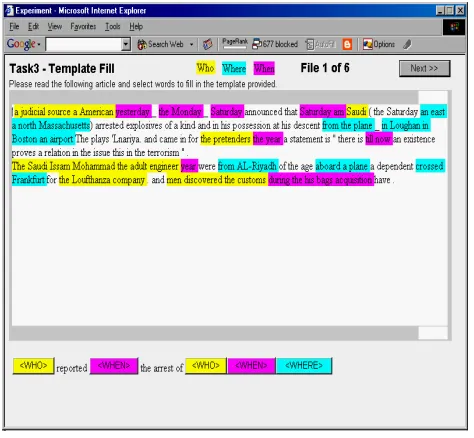Image resolution: width=474 pixels, height=438 pixels.
Task: Close the Experiment Internet Explorer window
Action: tap(460, 11)
